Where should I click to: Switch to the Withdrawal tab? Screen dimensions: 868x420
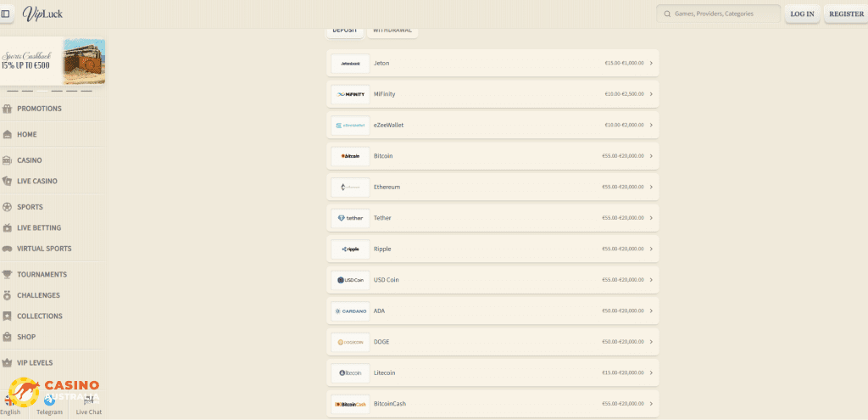[392, 31]
